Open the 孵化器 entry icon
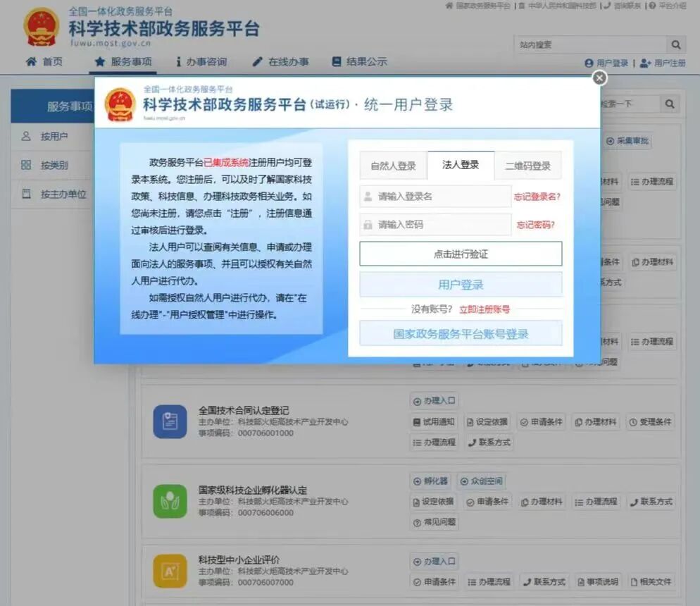The image size is (700, 606). (x=418, y=481)
